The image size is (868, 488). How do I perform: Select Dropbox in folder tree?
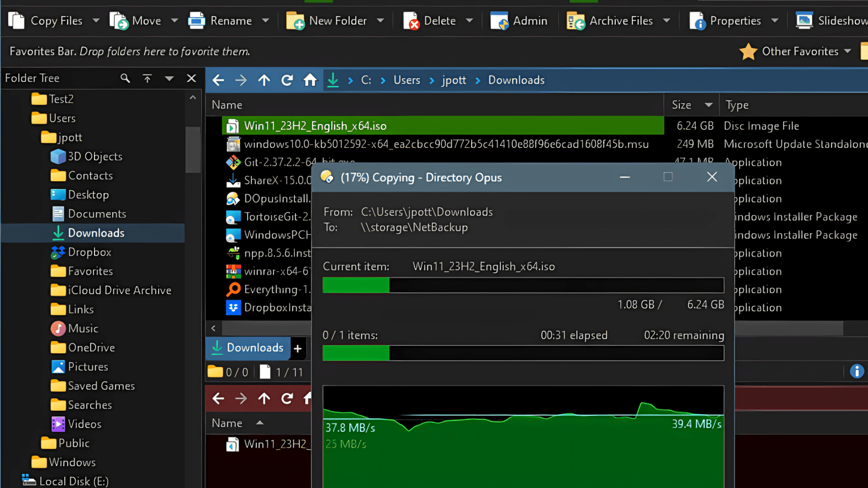pos(81,252)
